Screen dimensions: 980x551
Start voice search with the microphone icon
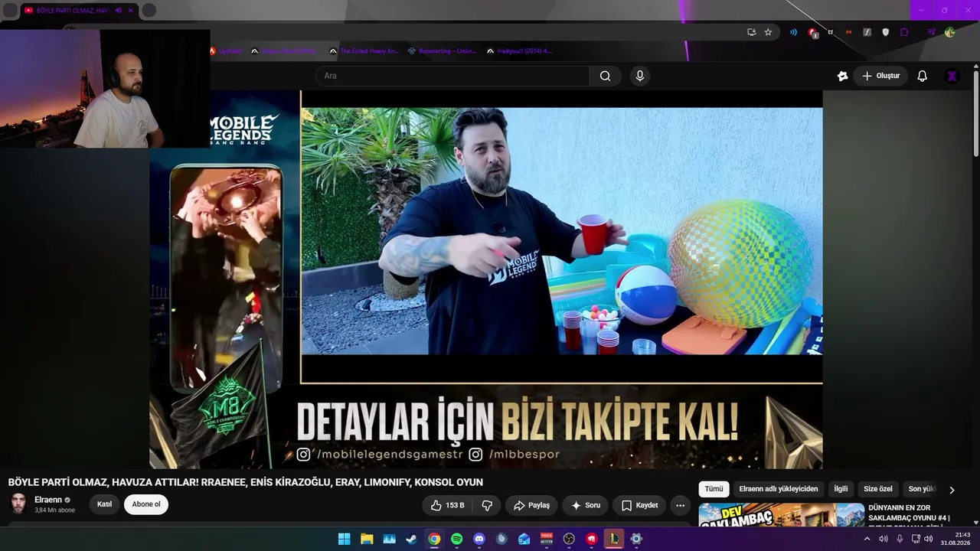point(640,76)
